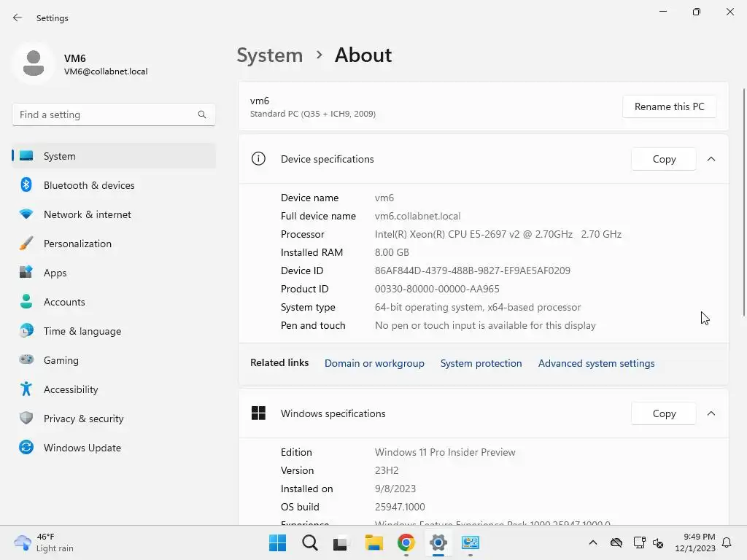This screenshot has width=747, height=560.
Task: Select System in the sidebar
Action: click(114, 156)
